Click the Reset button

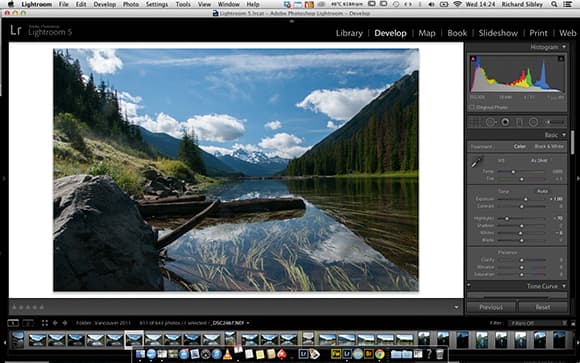click(543, 307)
